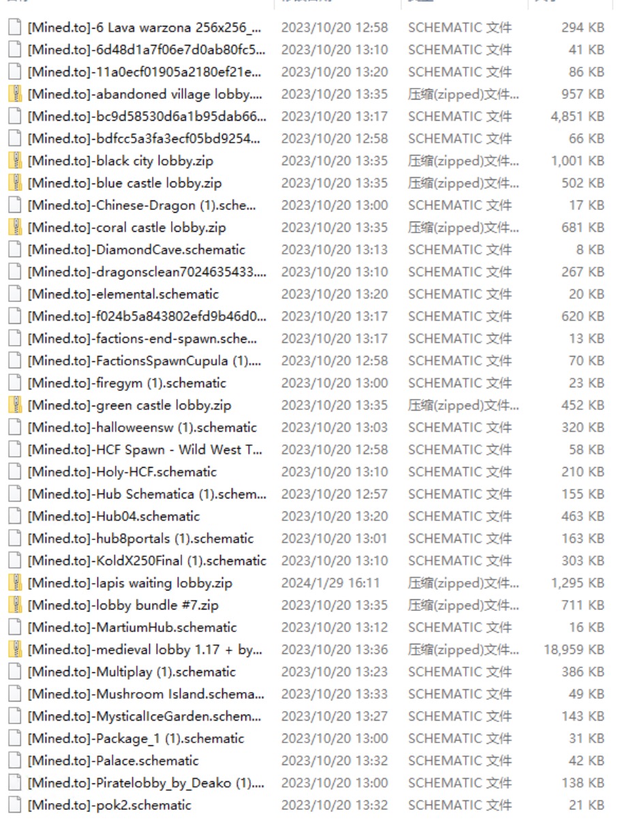Select the green castle lobby.zip icon

(x=15, y=406)
